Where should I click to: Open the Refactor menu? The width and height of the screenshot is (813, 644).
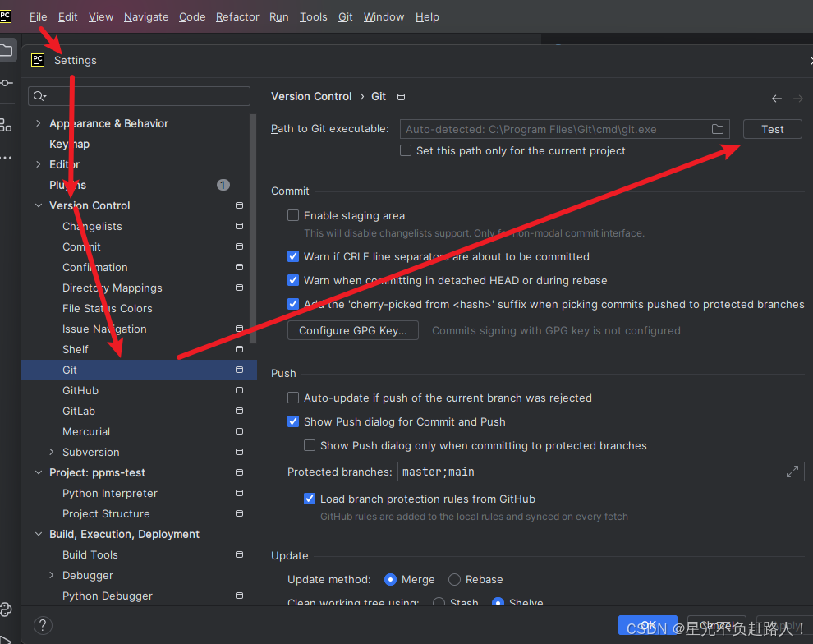(237, 16)
